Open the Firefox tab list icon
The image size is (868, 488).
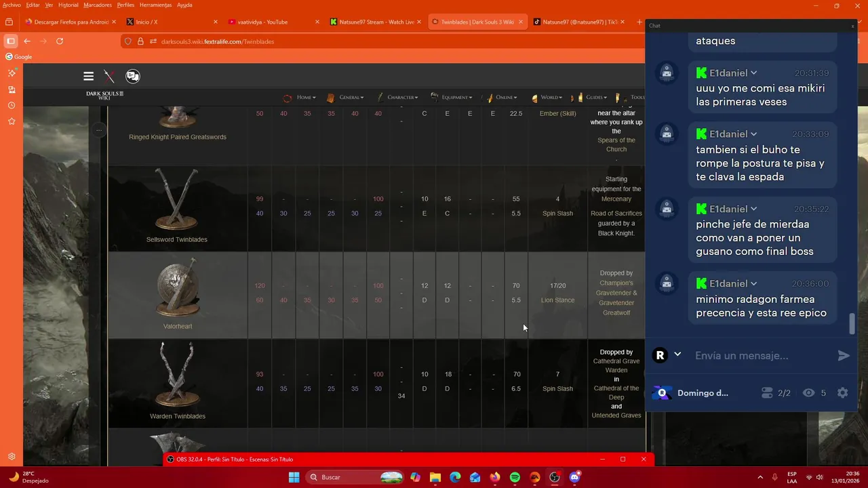click(x=9, y=22)
